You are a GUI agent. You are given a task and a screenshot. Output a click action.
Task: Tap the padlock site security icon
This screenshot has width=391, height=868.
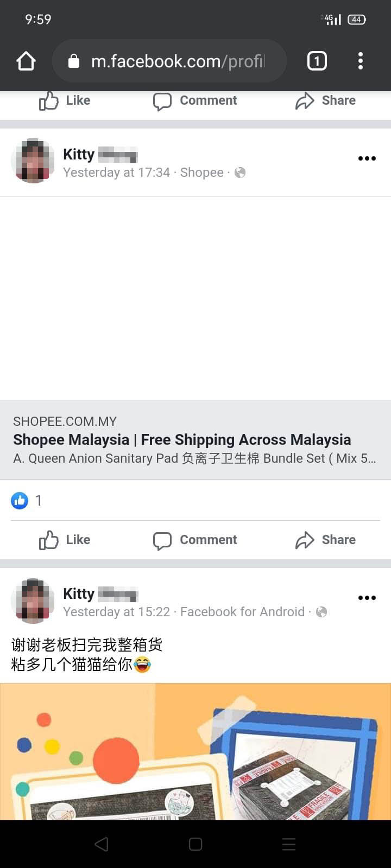(x=74, y=61)
